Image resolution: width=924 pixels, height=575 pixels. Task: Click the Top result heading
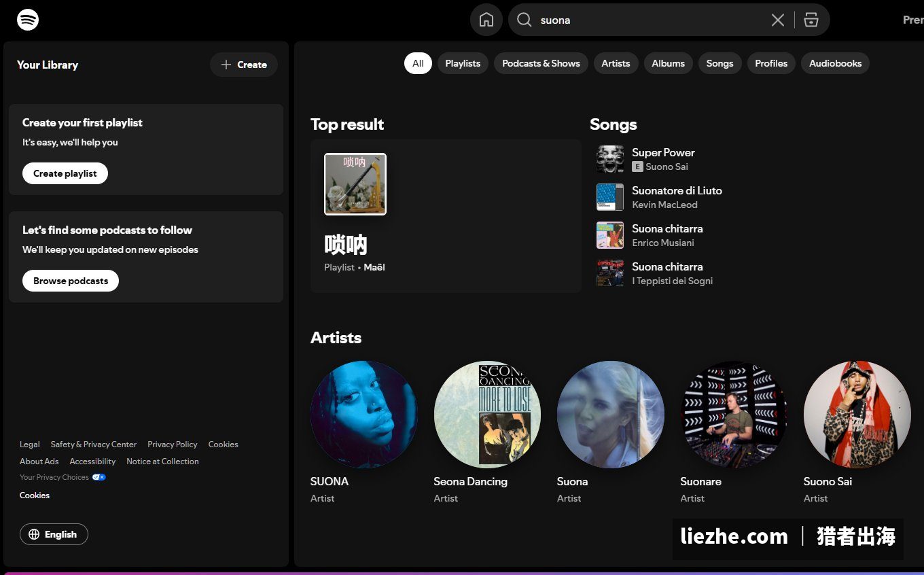pos(347,124)
